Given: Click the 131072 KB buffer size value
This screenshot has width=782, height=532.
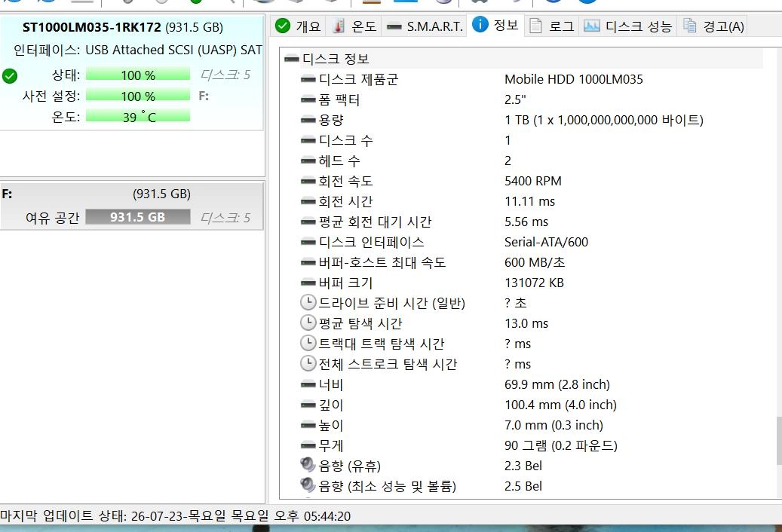Looking at the screenshot, I should point(534,283).
